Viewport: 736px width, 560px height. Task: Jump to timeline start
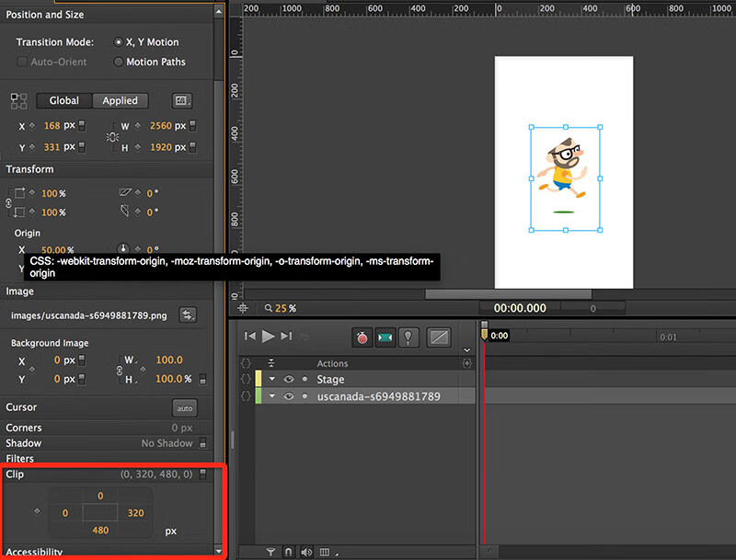click(249, 336)
